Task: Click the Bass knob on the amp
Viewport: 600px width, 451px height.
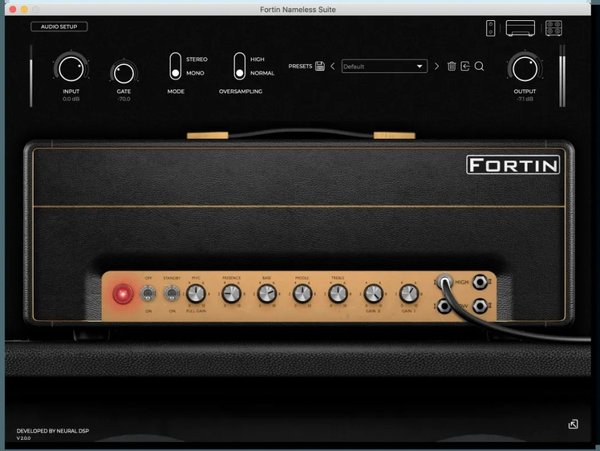Action: (x=267, y=294)
